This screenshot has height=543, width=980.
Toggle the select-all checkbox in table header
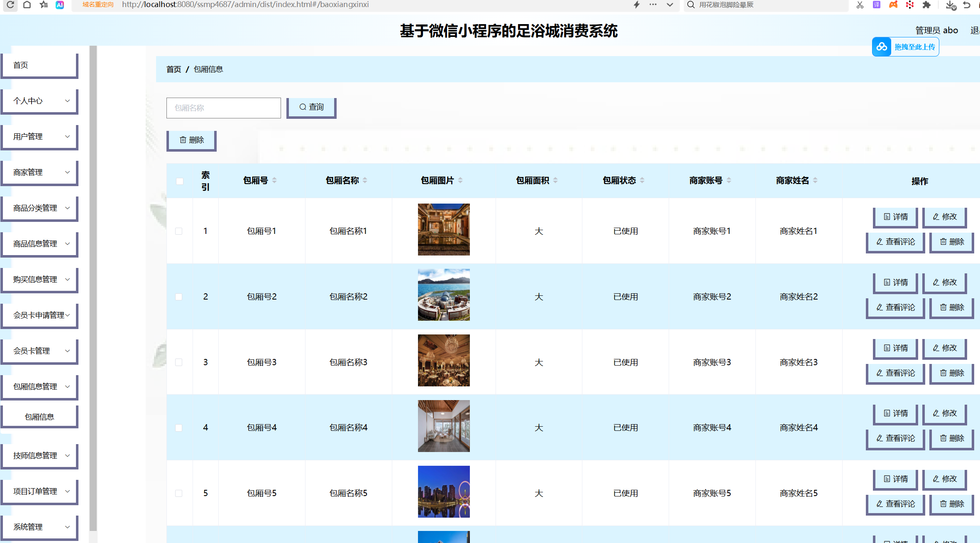pyautogui.click(x=180, y=181)
